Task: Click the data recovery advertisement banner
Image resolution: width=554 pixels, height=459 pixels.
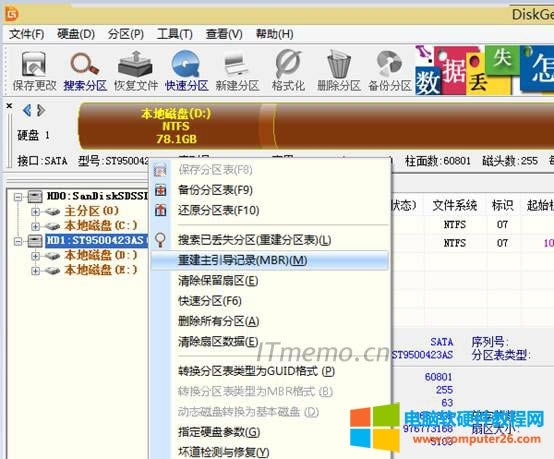Action: pos(484,71)
